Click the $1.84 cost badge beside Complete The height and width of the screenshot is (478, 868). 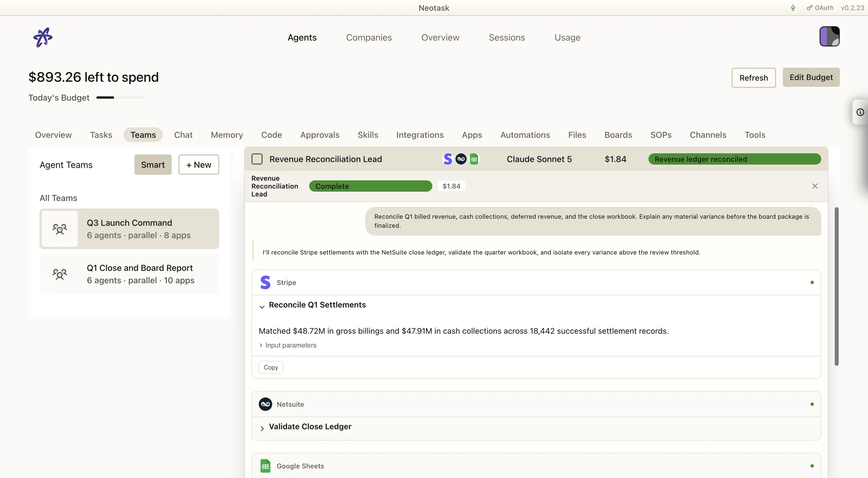pos(451,186)
